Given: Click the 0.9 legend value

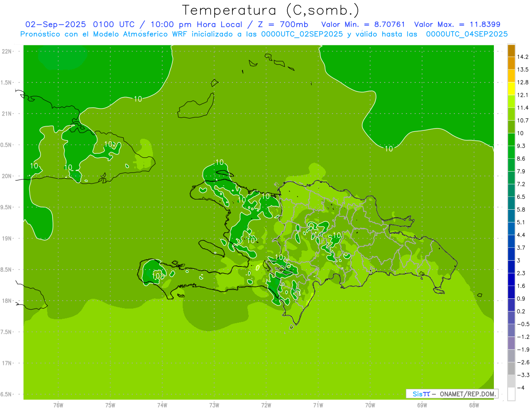Looking at the screenshot, I should [521, 298].
